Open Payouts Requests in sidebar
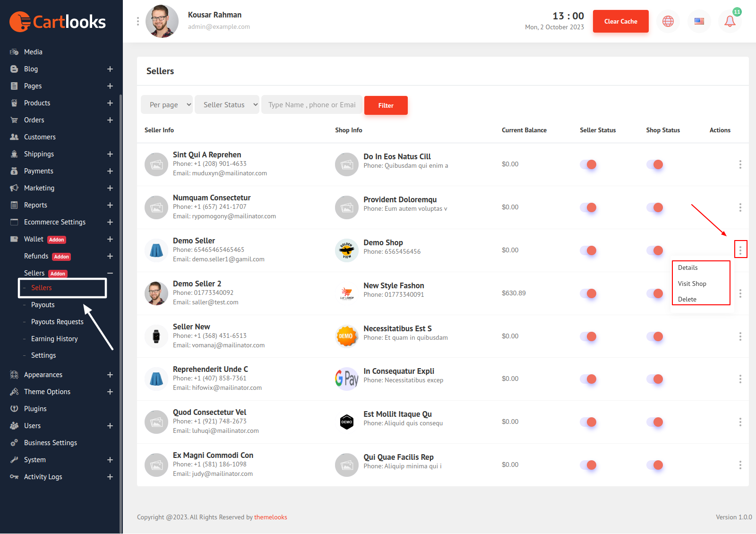The height and width of the screenshot is (534, 756). 57,322
